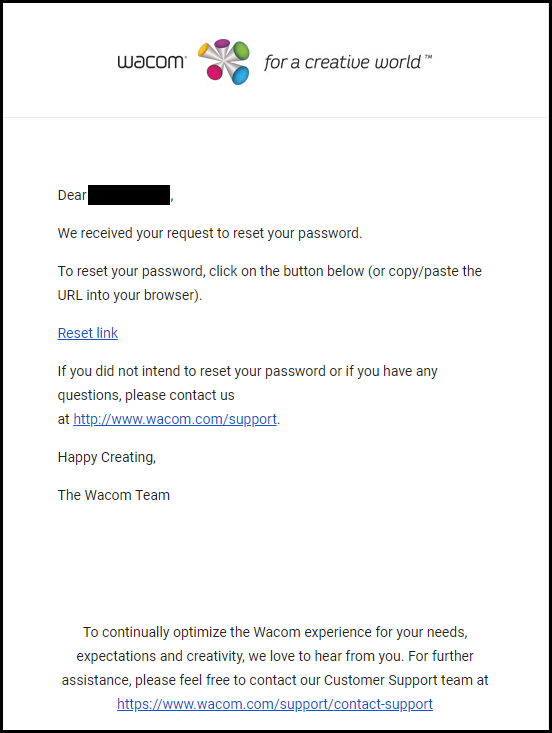This screenshot has height=733, width=552.
Task: Open the wacom.com/support link
Action: [x=175, y=419]
